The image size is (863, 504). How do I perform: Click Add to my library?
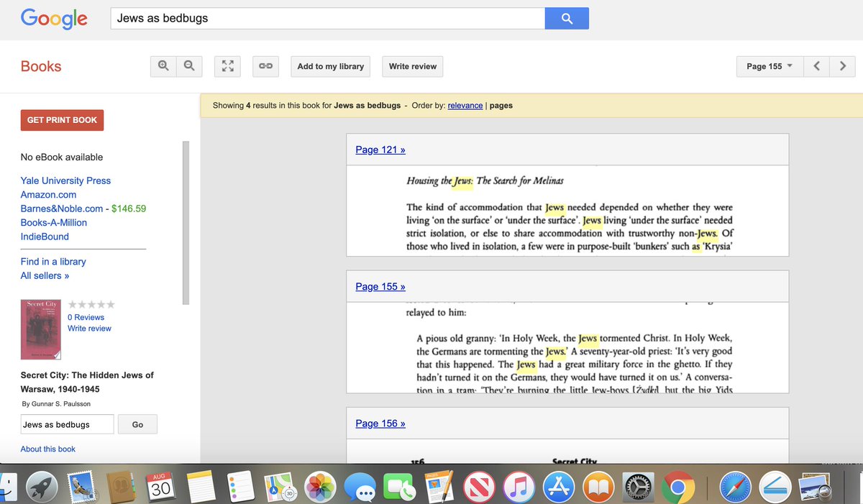(x=331, y=66)
